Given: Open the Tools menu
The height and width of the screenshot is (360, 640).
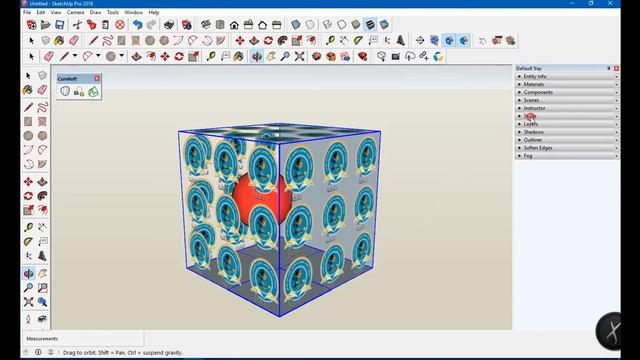Looking at the screenshot, I should tap(113, 12).
